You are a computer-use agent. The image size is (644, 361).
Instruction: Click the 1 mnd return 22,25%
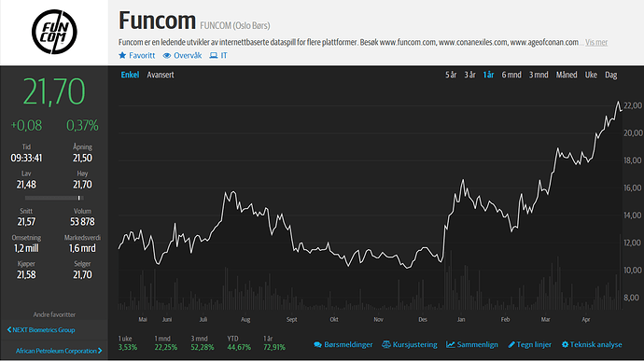[x=166, y=347]
